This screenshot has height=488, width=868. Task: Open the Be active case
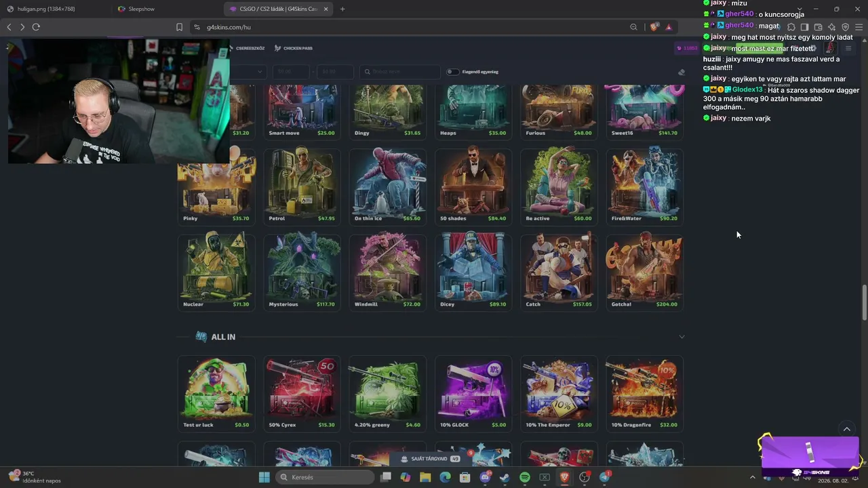tap(559, 186)
